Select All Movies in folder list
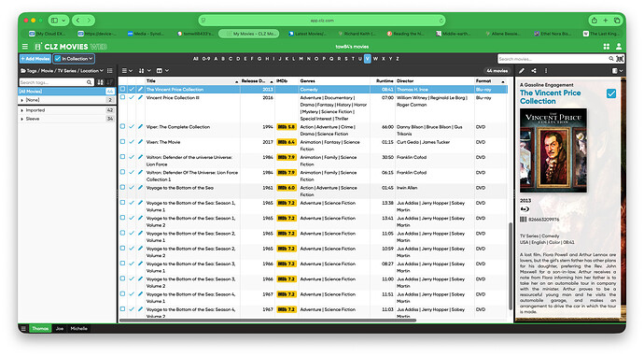 click(x=66, y=92)
